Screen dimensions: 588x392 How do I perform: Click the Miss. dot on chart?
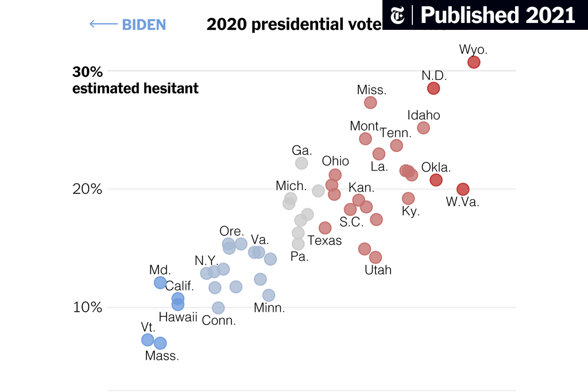tap(370, 103)
